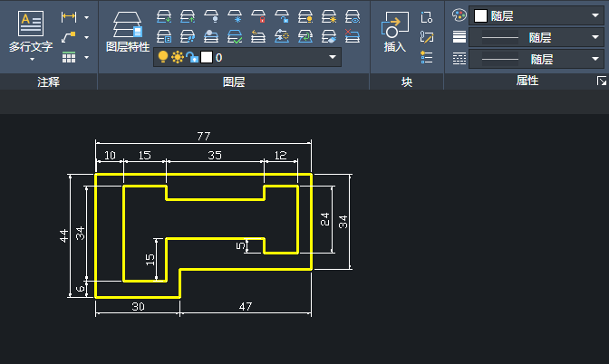Toggle layer 0 on/off light bulb
Screen dimensions: 609x364
(x=163, y=57)
